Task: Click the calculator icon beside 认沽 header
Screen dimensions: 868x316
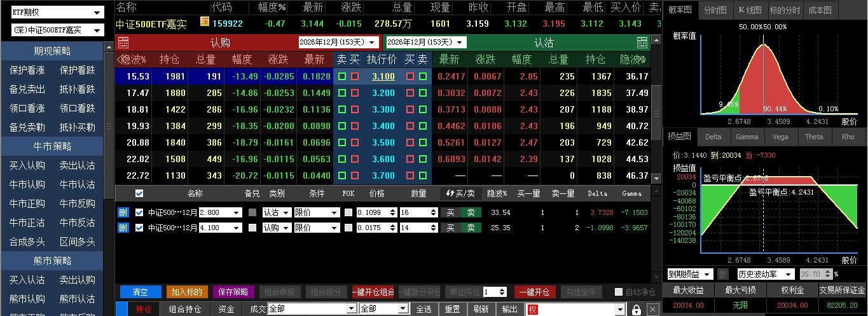Action: click(x=642, y=43)
